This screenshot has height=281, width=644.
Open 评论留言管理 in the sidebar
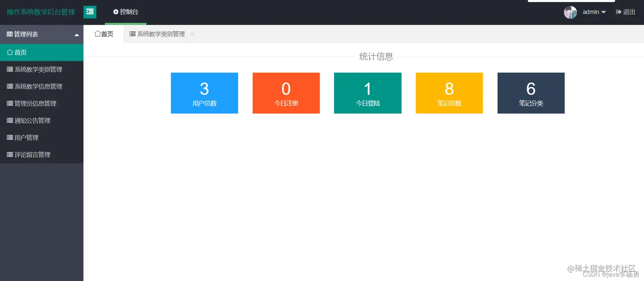[42, 155]
